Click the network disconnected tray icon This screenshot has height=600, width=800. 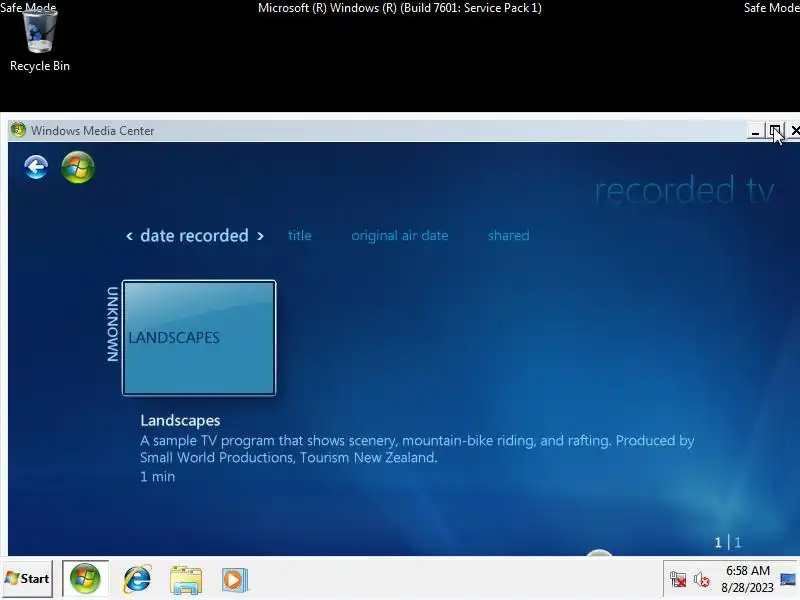point(678,580)
